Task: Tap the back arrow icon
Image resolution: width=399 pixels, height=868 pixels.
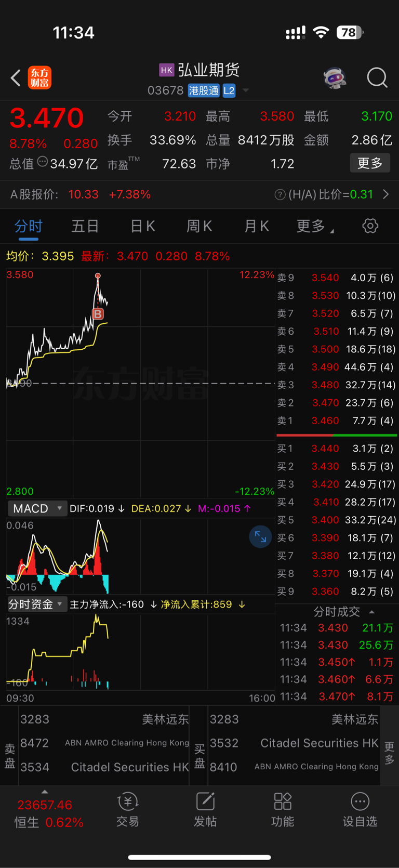Action: [16, 78]
